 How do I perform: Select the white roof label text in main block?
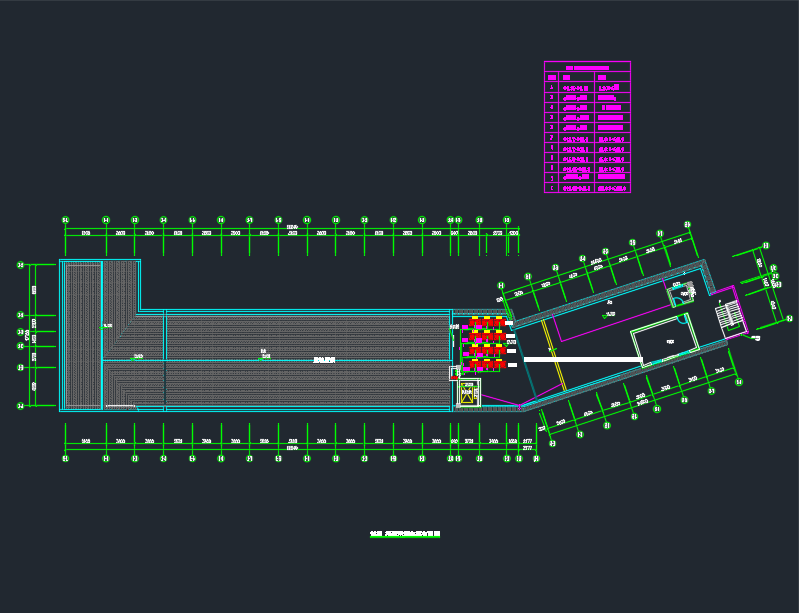(323, 358)
